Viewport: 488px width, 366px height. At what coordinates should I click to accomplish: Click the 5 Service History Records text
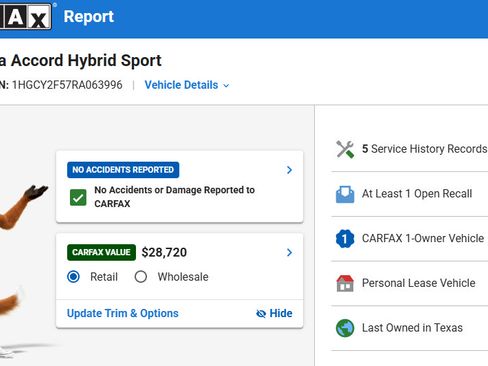[x=424, y=149]
